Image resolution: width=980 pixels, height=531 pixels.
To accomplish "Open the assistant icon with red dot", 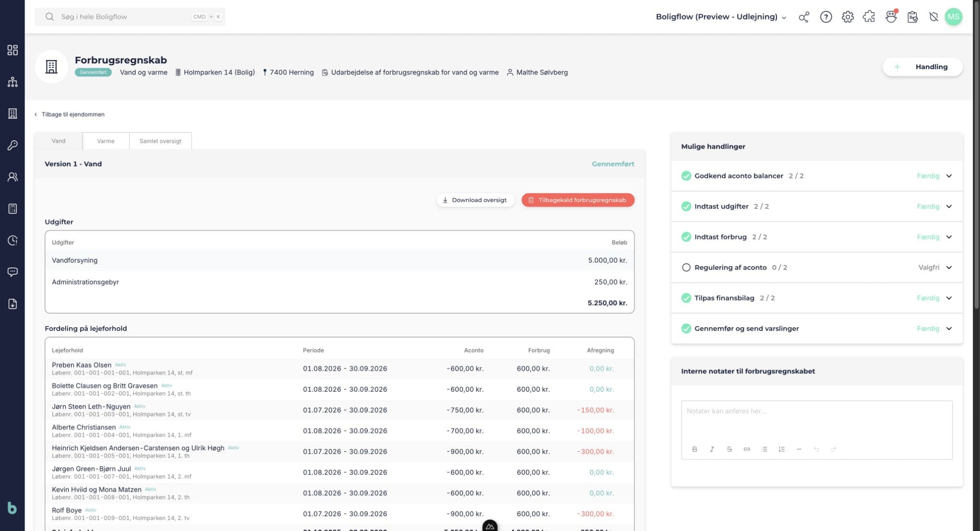I will pyautogui.click(x=891, y=17).
